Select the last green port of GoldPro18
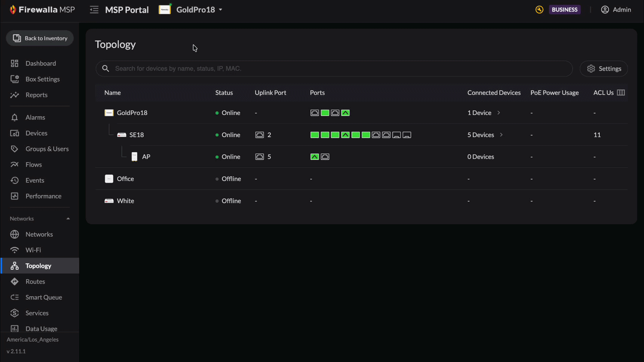The width and height of the screenshot is (644, 362). tap(345, 113)
